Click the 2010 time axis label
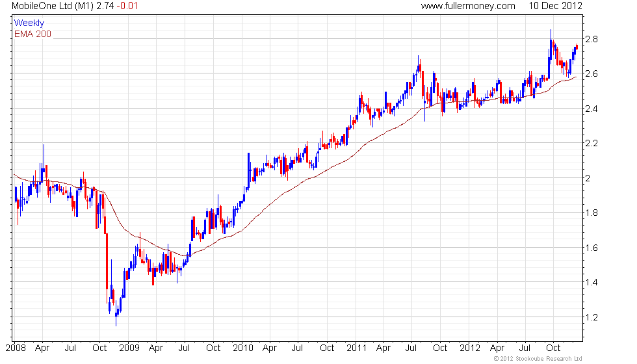The height and width of the screenshot is (364, 637). [x=243, y=348]
